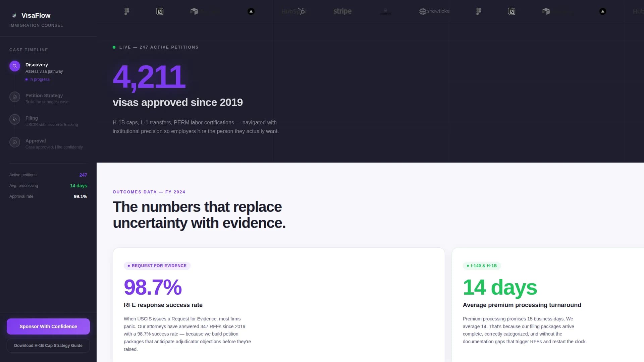Open the Approval timeline step
This screenshot has width=644, height=362.
click(48, 144)
